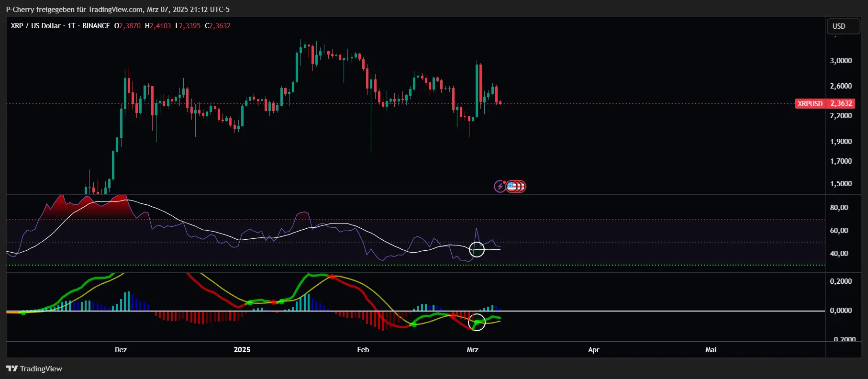Screen dimensions: 868x379
Task: Open the front US flag economic event icon
Action: 512,186
